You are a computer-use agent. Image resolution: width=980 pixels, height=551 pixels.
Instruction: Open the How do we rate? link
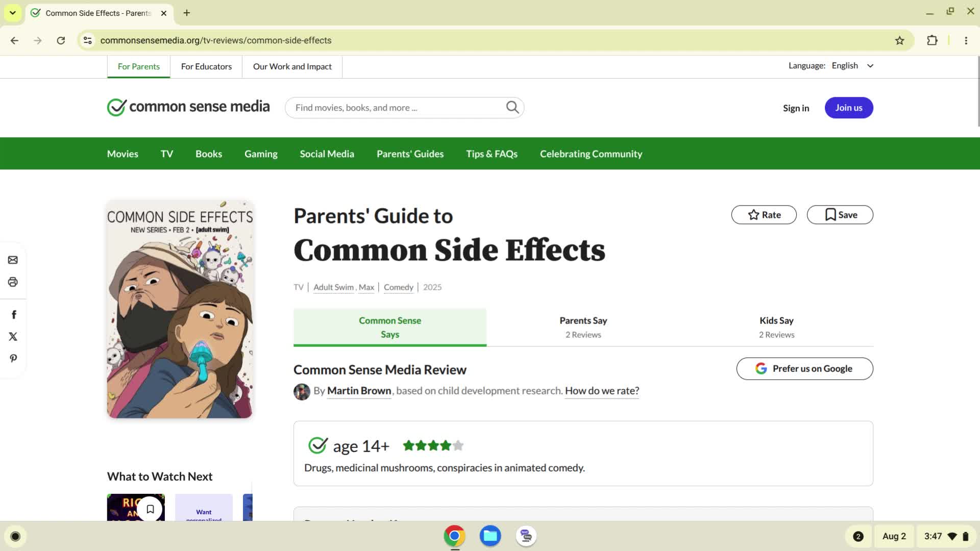coord(602,391)
